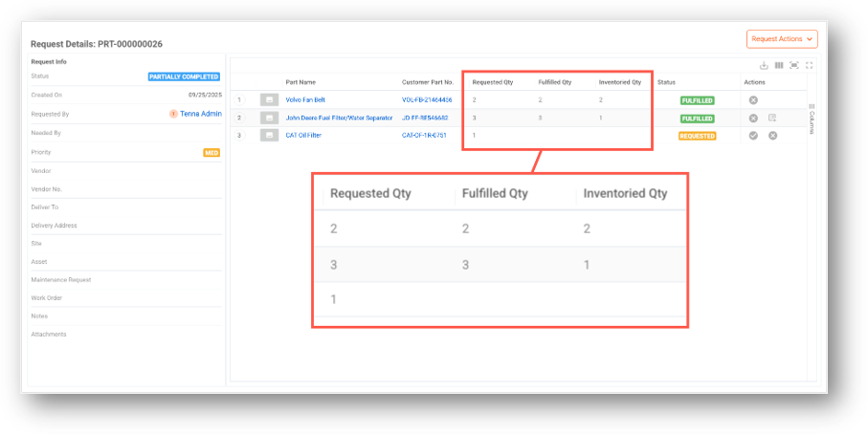Click FULFILLED badge on Volvo Fan Belt row
Screen dimensions: 868x434
point(697,100)
